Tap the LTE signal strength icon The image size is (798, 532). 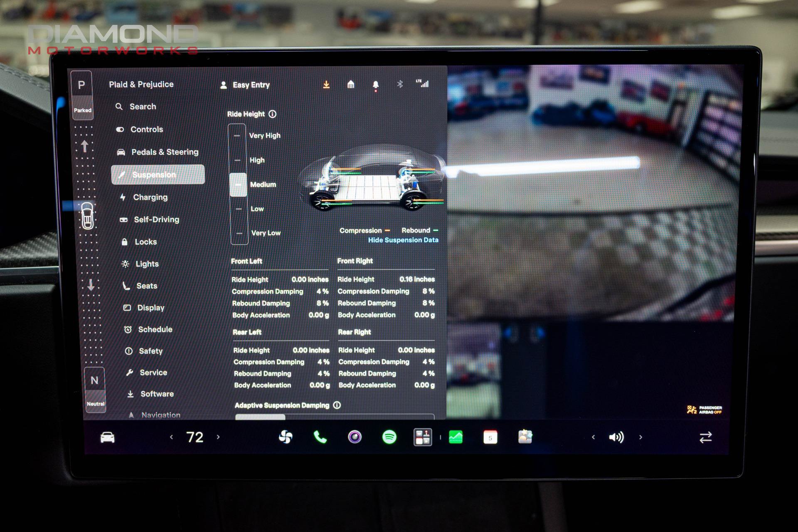coord(422,83)
